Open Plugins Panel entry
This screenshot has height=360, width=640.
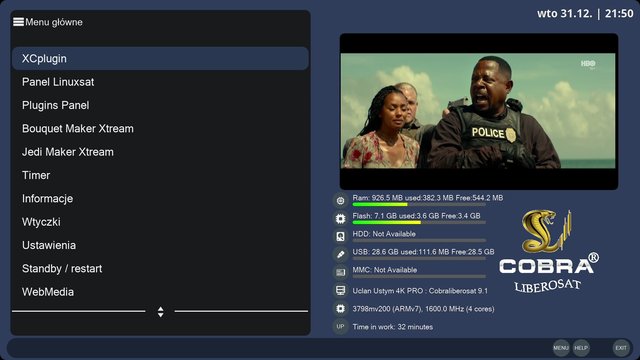coord(160,105)
